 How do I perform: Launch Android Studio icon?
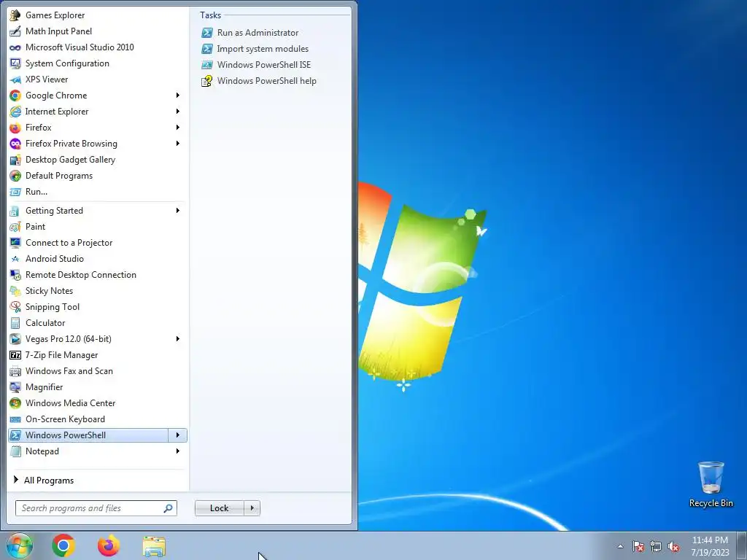coord(15,259)
